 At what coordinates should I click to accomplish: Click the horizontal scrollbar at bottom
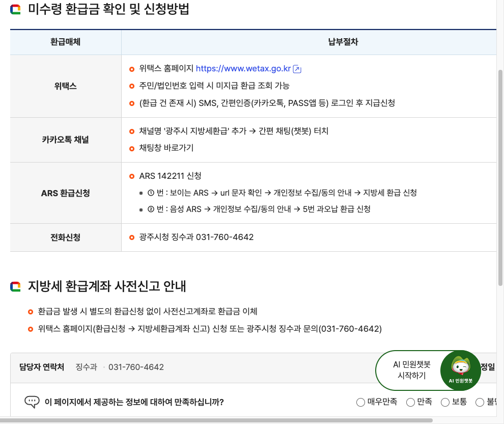click(216, 420)
